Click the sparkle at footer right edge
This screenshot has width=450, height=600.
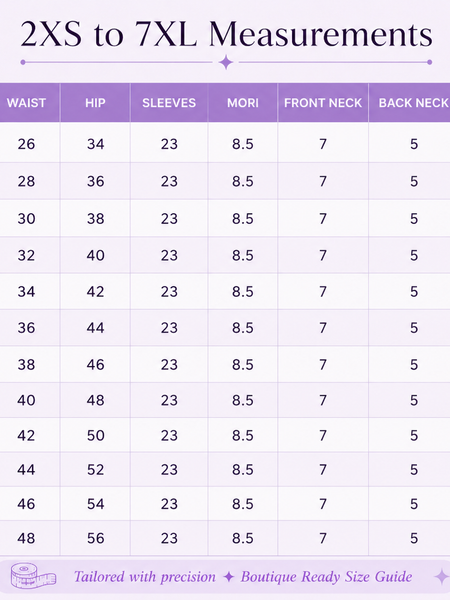coord(442,577)
